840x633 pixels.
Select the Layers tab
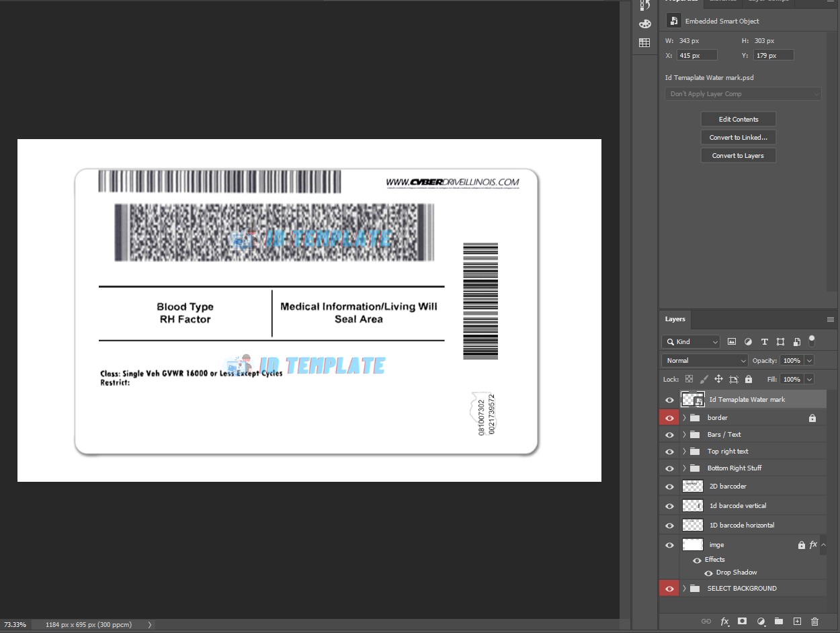[675, 319]
